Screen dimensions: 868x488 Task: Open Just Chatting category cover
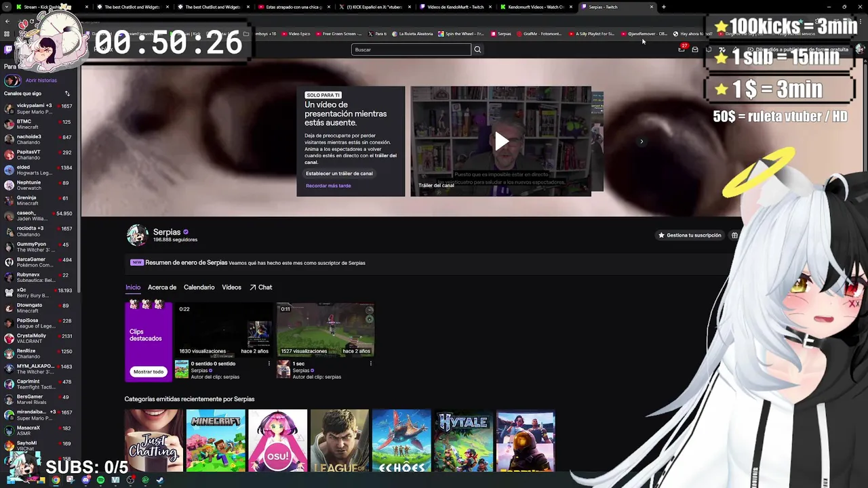pos(154,441)
